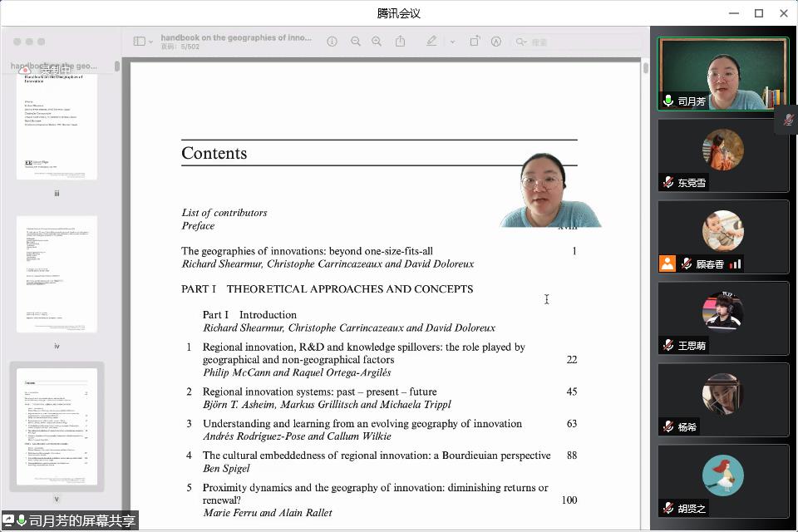Open the markup toolbar icon
The image size is (798, 532).
[496, 42]
